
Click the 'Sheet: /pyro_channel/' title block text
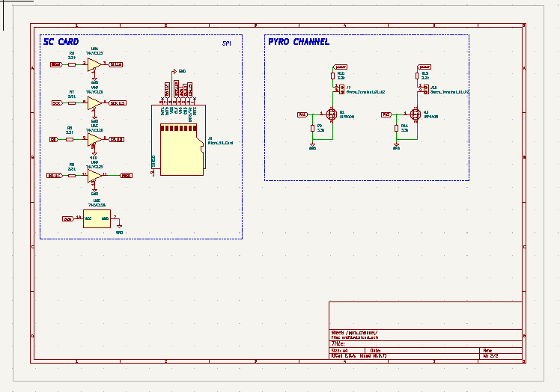click(354, 333)
